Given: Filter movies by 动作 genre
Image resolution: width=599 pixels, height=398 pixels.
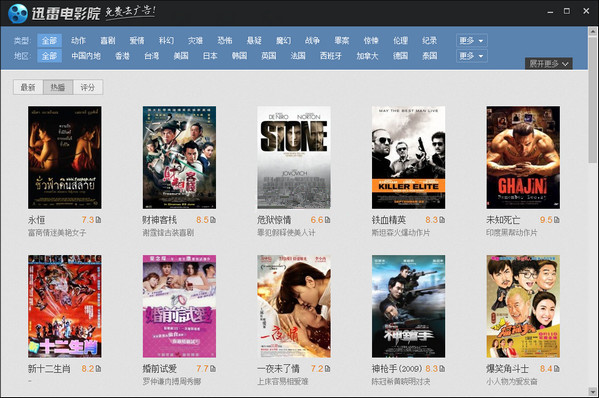Looking at the screenshot, I should tap(78, 40).
